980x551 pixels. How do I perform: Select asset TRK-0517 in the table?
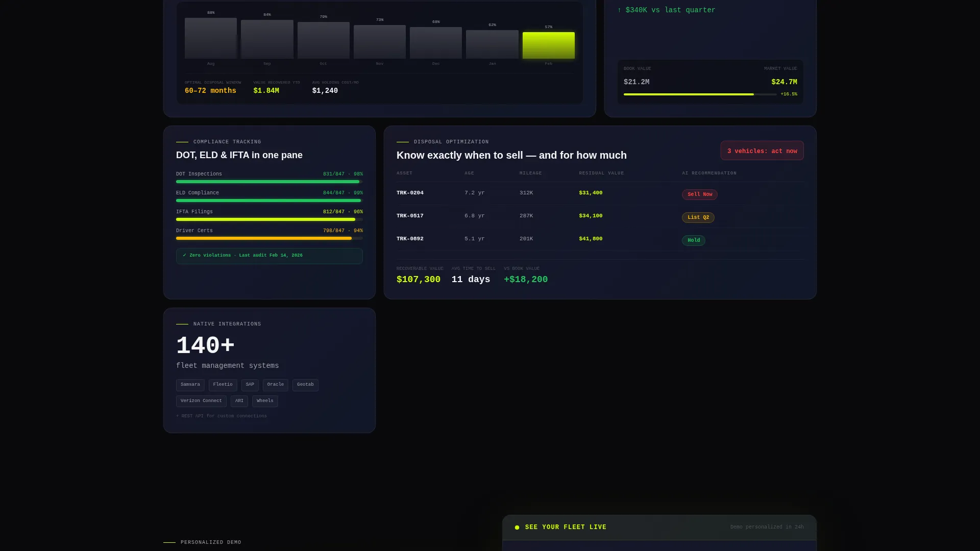coord(410,216)
